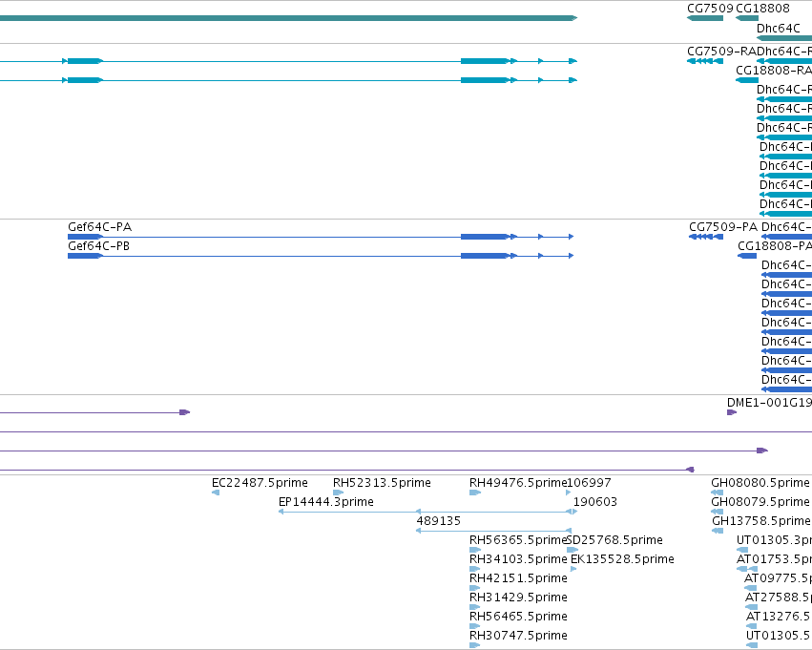Select the RH31429.5prime EST feature
This screenshot has width=812, height=650.
coord(475,608)
